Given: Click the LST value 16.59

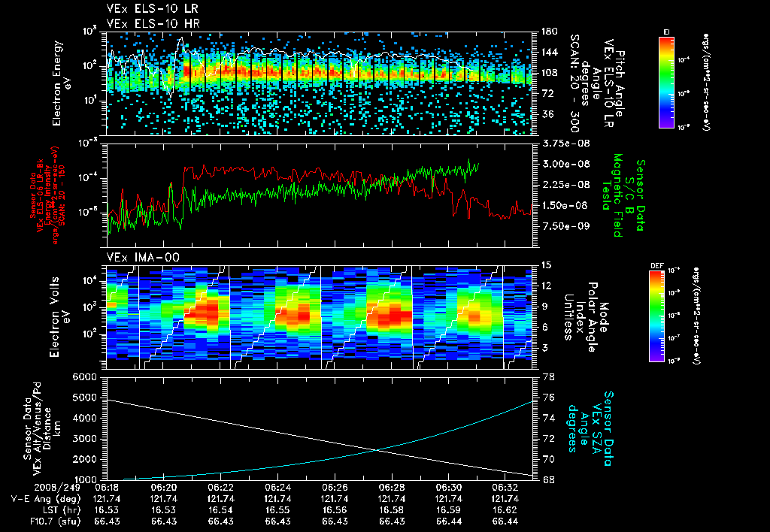Looking at the screenshot, I should [x=449, y=510].
